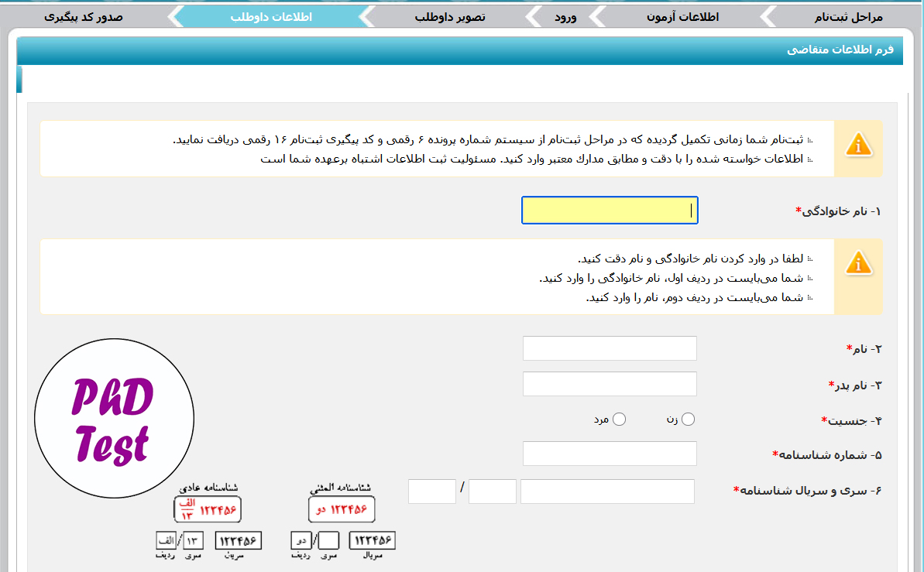
Task: Go to the اطلاعات آزمون step
Action: tap(682, 17)
